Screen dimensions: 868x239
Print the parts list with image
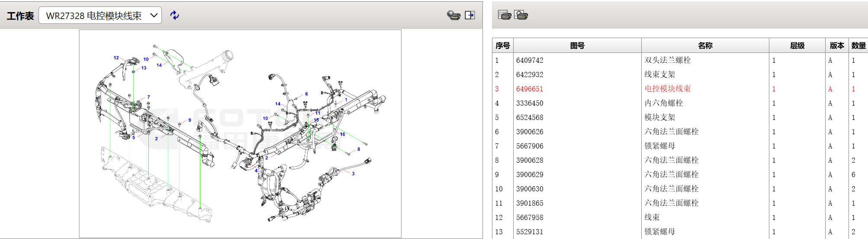[x=521, y=15]
